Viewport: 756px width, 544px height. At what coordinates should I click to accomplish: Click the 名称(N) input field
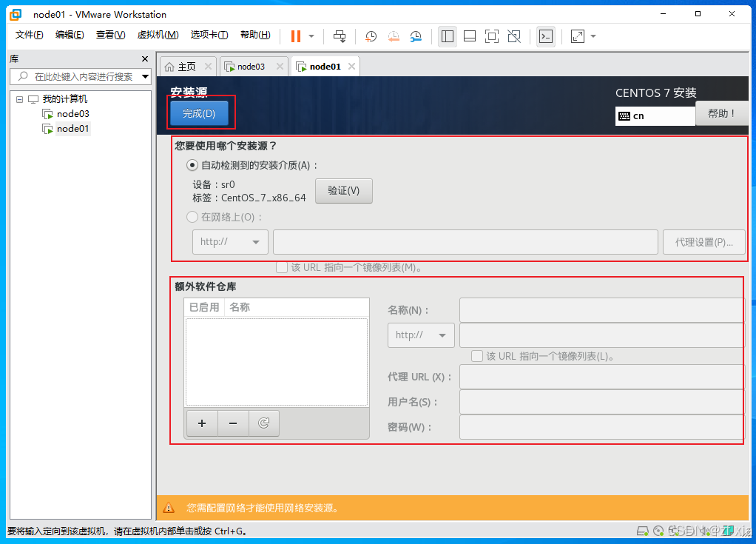[x=601, y=310]
